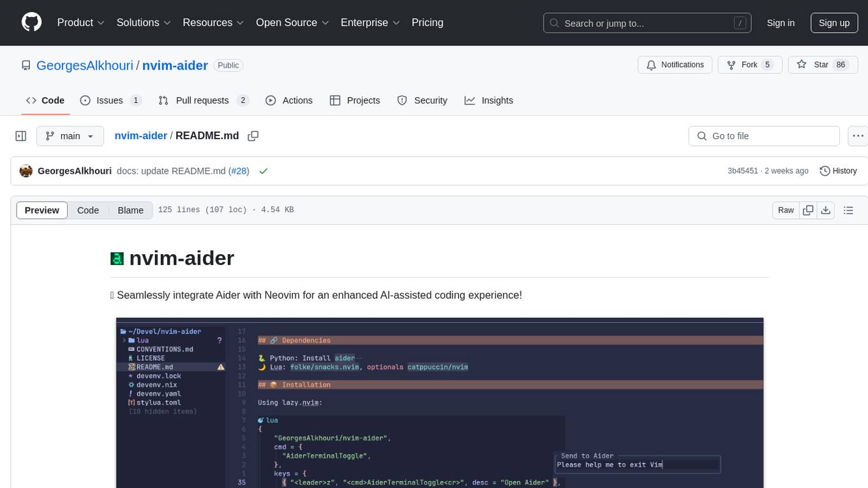The height and width of the screenshot is (488, 868).
Task: Open GeorgesAlkhouri owner profile link
Action: (x=85, y=65)
